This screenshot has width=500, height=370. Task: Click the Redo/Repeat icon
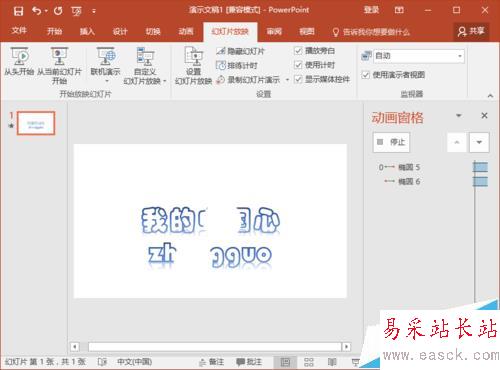pos(58,11)
